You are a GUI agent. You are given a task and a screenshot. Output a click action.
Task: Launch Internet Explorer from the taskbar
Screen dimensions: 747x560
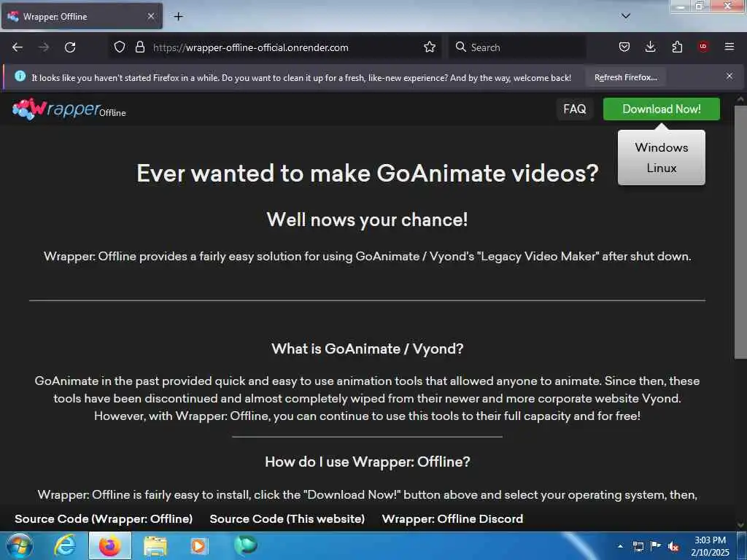[65, 545]
